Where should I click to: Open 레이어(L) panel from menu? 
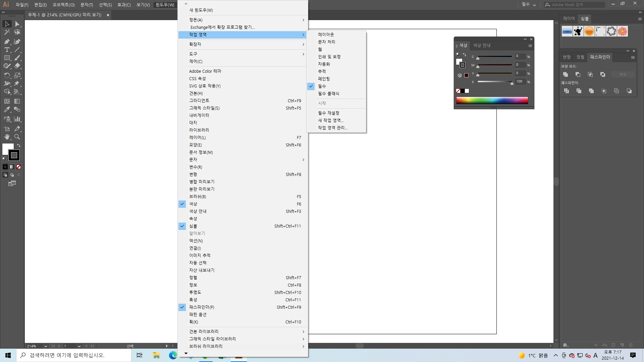(x=197, y=137)
